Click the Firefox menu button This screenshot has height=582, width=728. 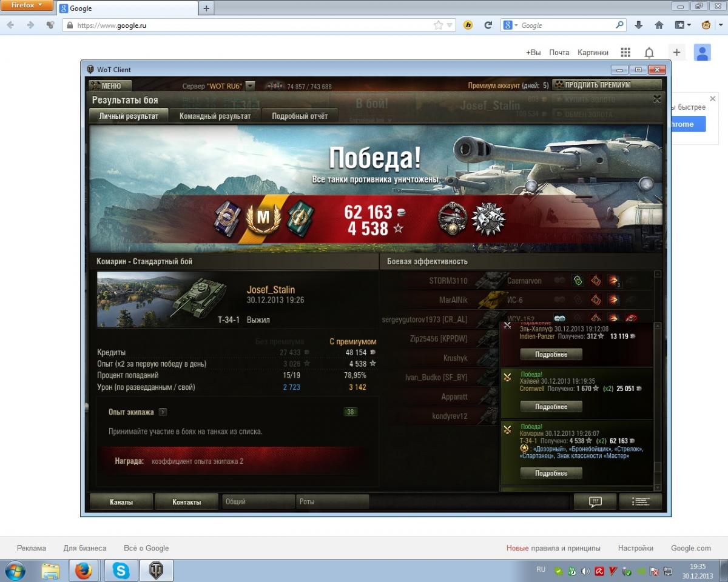(27, 5)
